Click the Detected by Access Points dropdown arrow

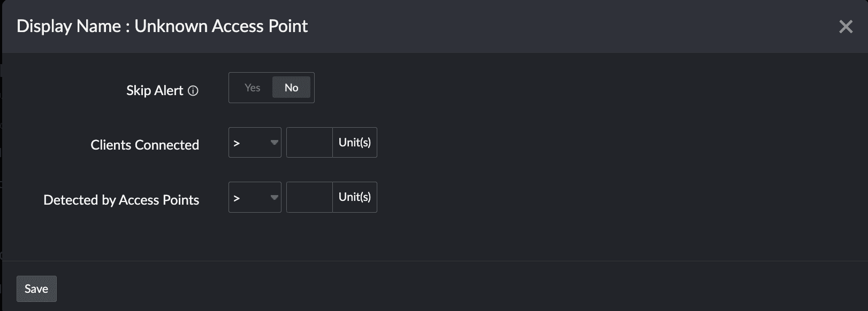pos(274,197)
